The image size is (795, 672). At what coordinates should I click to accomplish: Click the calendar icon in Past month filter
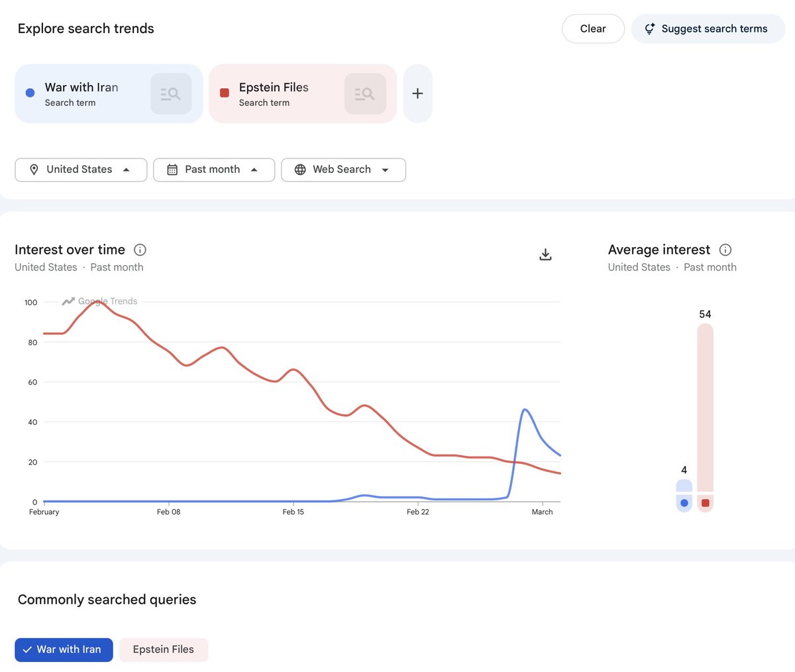point(172,170)
